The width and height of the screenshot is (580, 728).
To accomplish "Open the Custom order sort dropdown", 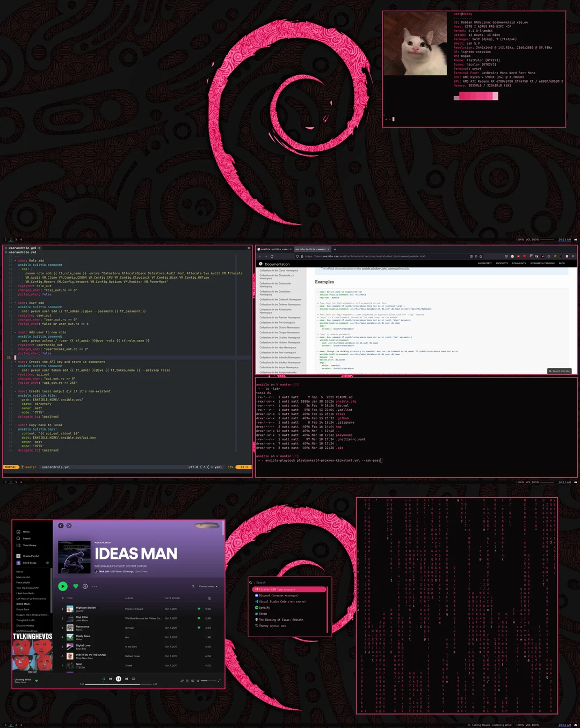I will coord(208,586).
